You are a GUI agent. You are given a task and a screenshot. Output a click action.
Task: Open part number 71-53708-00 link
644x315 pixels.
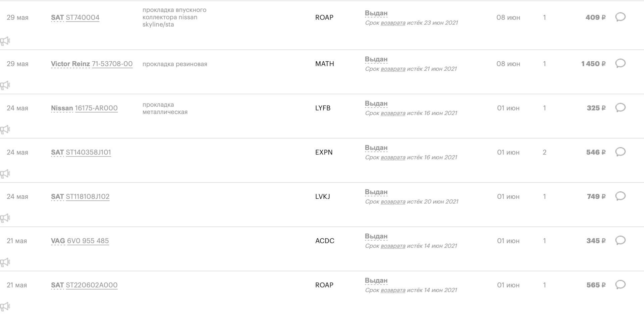pos(112,64)
